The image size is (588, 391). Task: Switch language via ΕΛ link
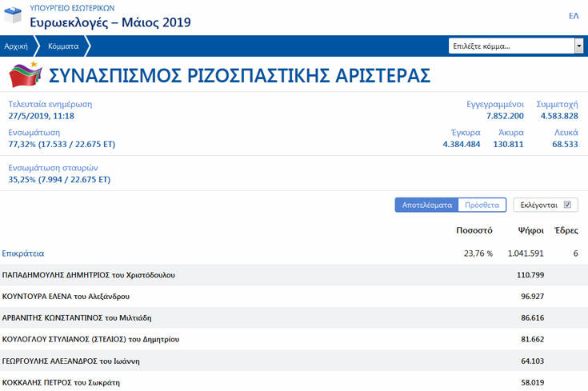pos(573,16)
